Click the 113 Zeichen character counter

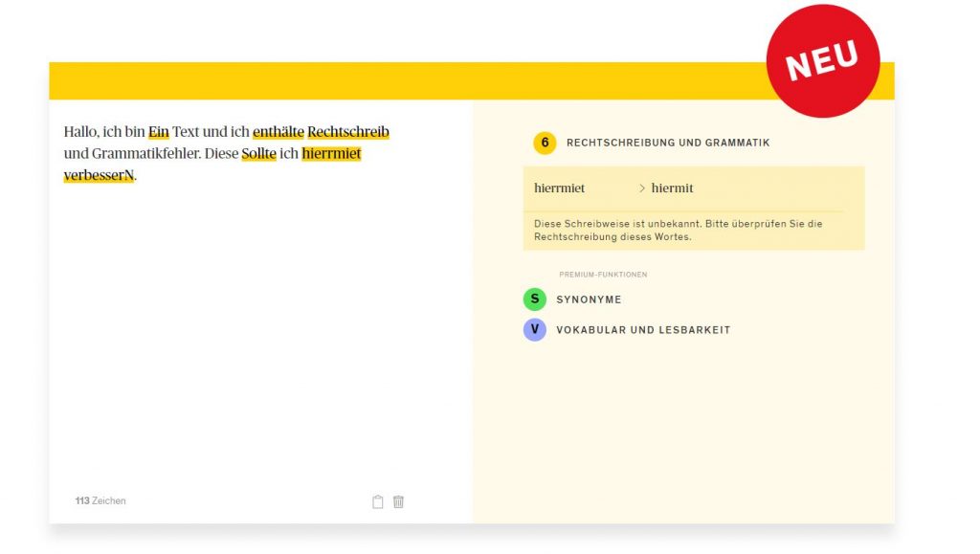(100, 501)
